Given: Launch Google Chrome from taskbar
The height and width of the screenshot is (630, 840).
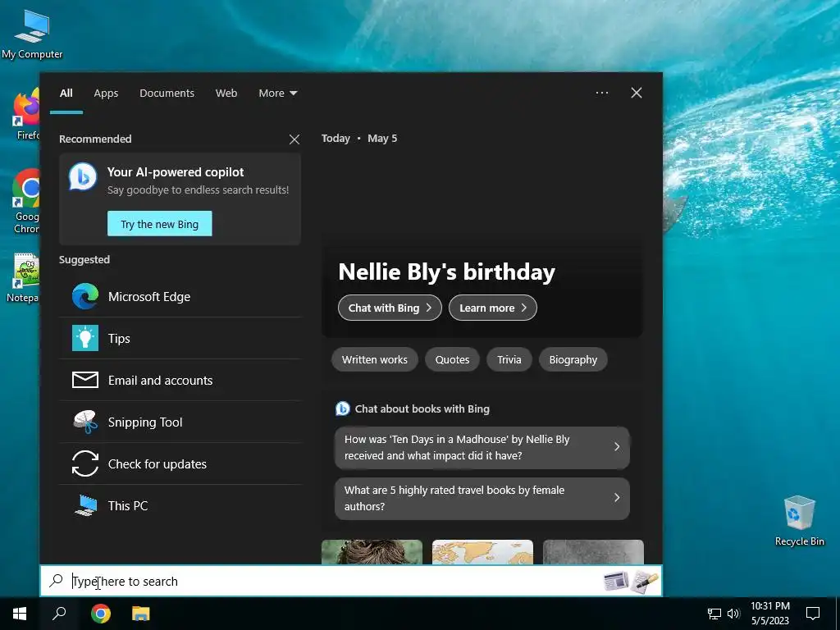Looking at the screenshot, I should coord(101,614).
